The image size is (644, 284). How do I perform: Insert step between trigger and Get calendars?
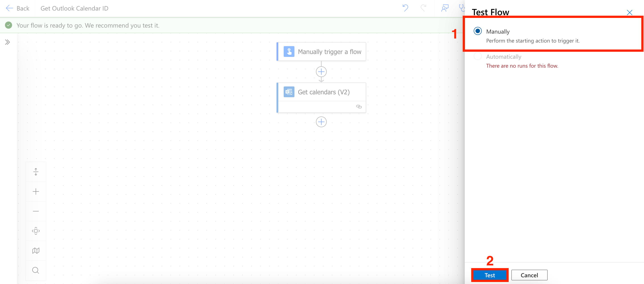pyautogui.click(x=321, y=72)
